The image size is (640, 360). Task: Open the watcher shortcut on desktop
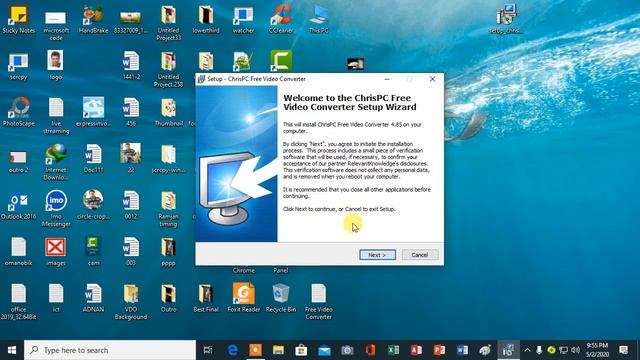[x=243, y=20]
